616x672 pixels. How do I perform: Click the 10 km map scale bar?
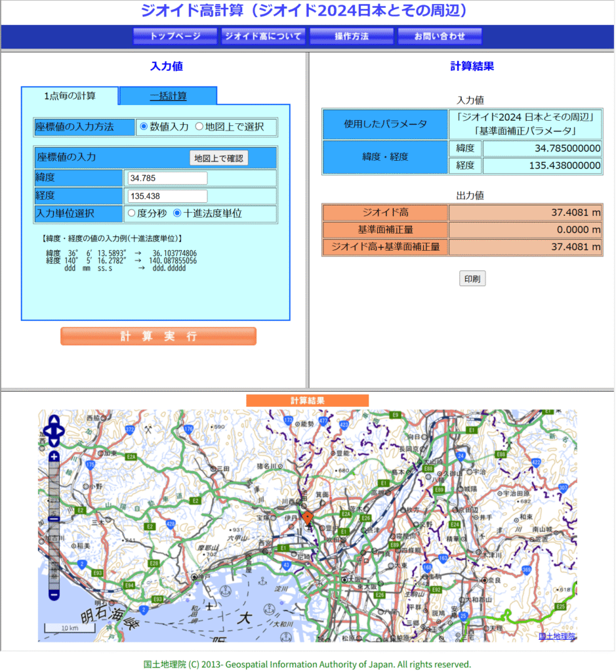70,628
